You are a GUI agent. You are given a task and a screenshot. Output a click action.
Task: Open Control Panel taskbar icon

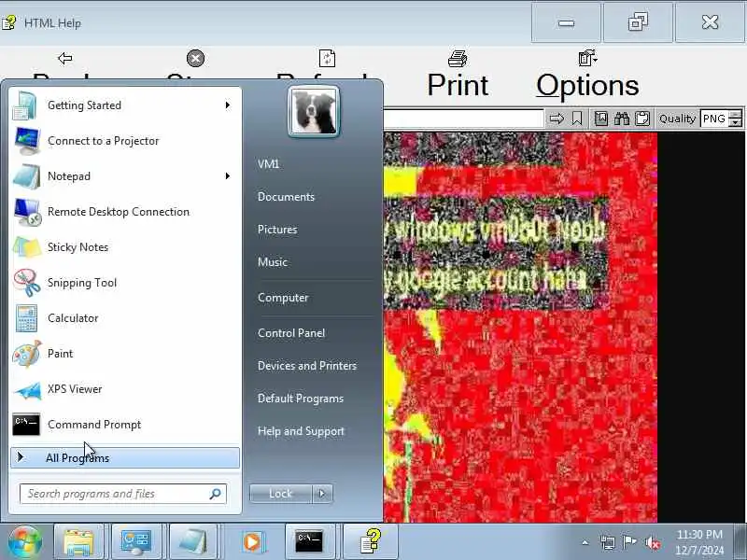tap(136, 542)
